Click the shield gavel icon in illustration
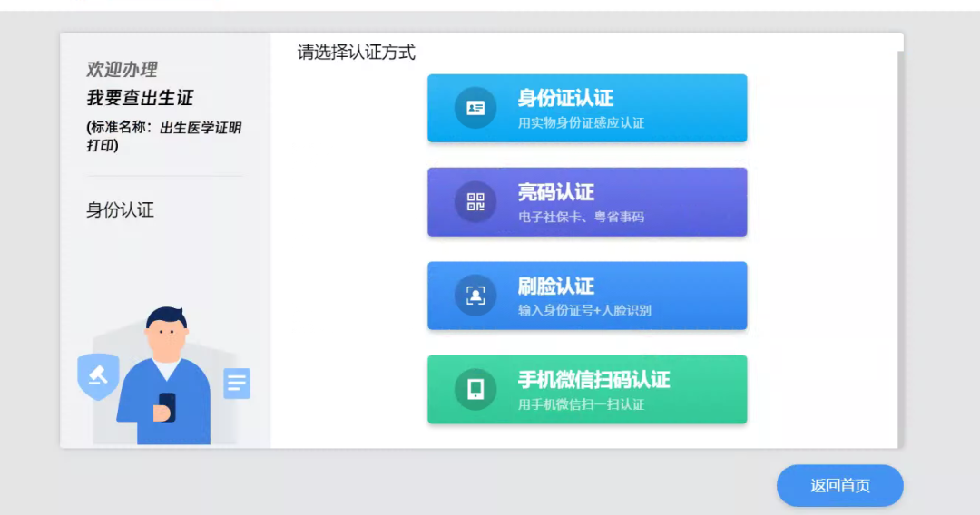The image size is (980, 515). (98, 375)
